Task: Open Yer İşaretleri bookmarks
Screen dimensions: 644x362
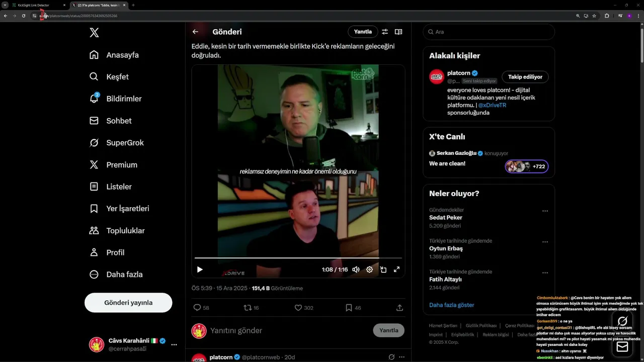Action: tap(120, 208)
